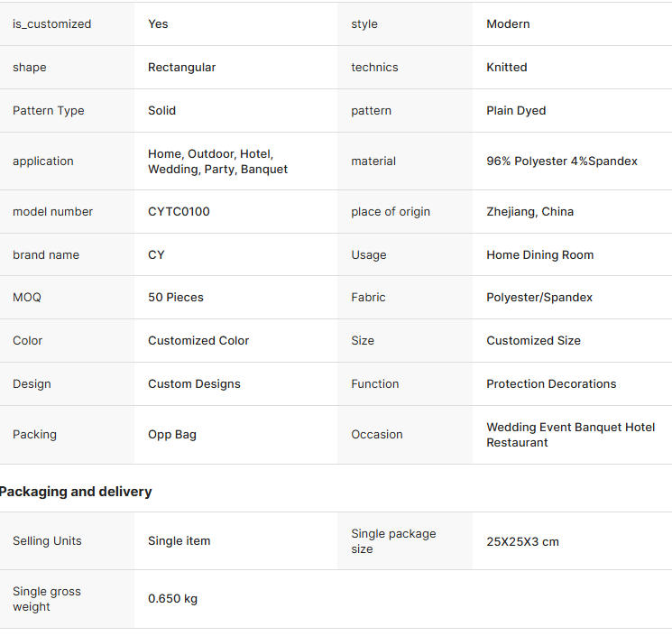
Task: Click the 'Plain Dyed' pattern value
Action: click(516, 111)
